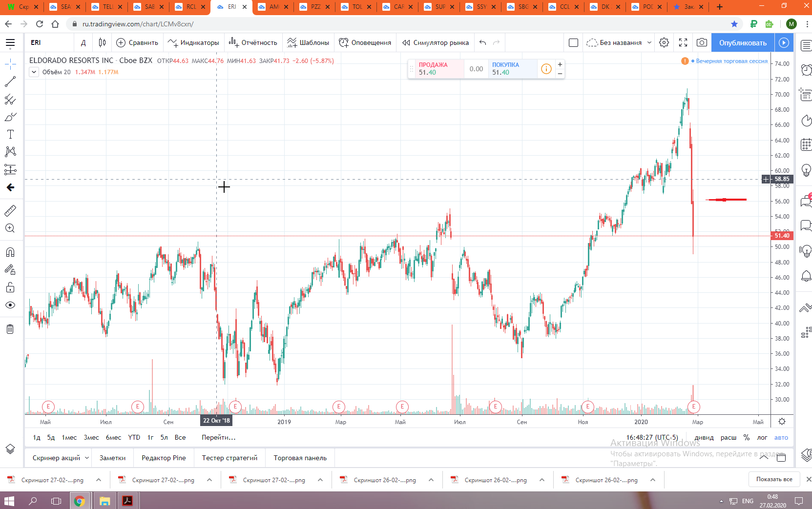Click the back arrow in left toolbar

click(10, 187)
